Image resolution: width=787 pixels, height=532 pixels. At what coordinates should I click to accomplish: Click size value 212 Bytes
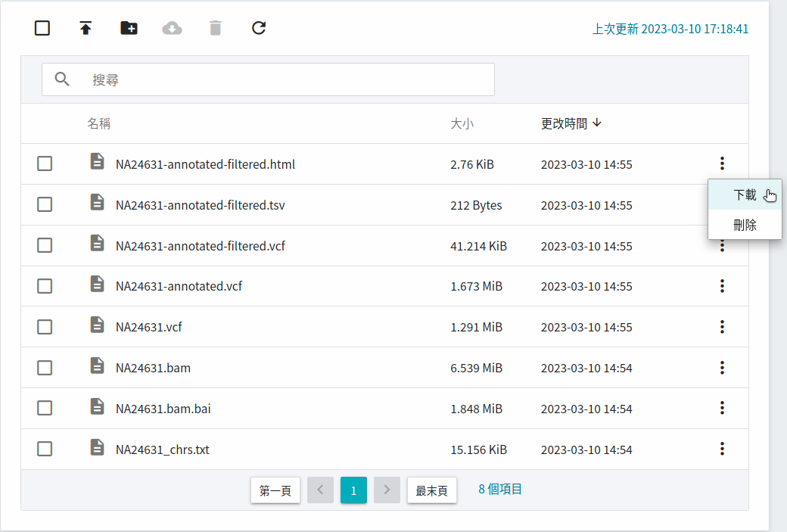[x=476, y=205]
